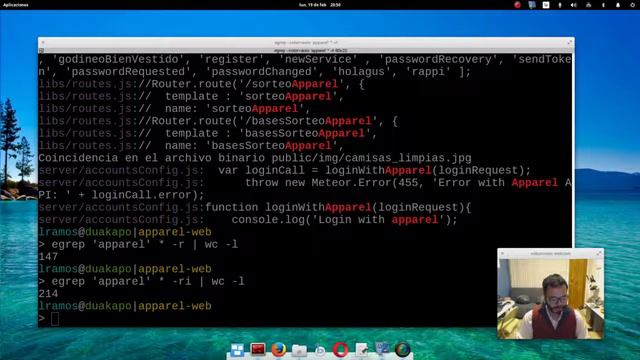Viewport: 640px width, 360px height.
Task: Open the dark circular colorful icon in the dock
Action: tap(402, 350)
